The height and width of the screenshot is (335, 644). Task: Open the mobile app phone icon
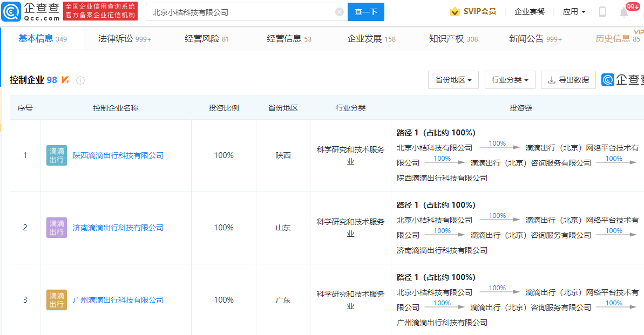[x=602, y=12]
